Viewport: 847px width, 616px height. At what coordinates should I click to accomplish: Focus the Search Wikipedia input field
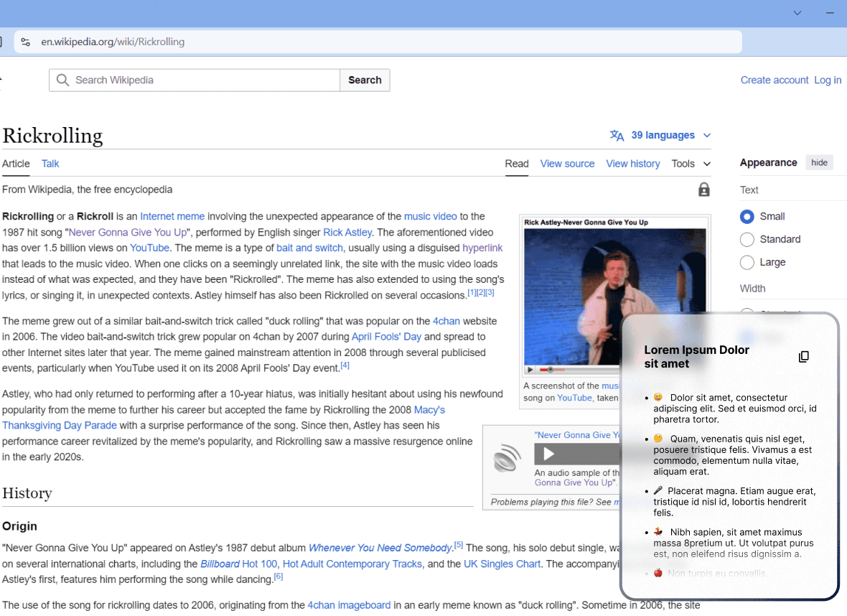click(195, 80)
